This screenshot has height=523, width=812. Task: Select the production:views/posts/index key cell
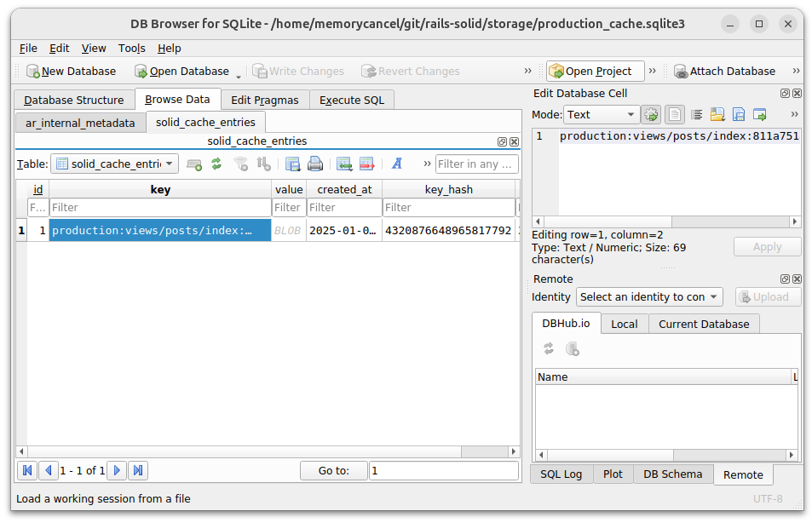[160, 231]
